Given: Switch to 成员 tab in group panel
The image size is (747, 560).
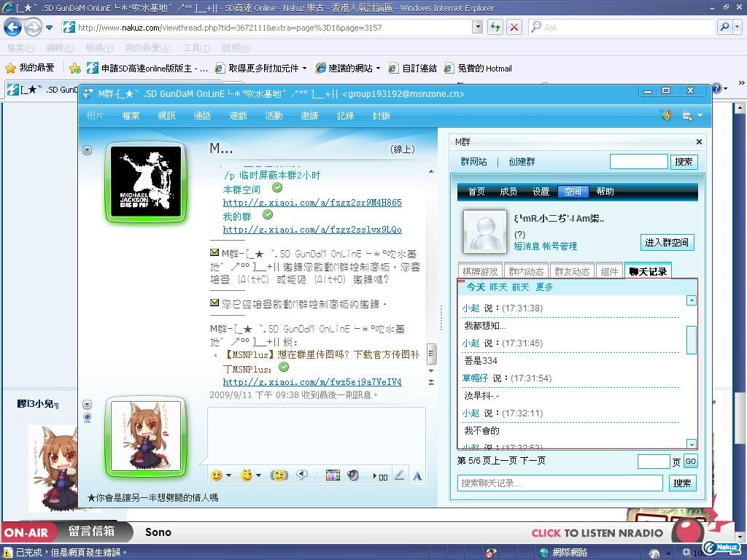Looking at the screenshot, I should tap(508, 192).
